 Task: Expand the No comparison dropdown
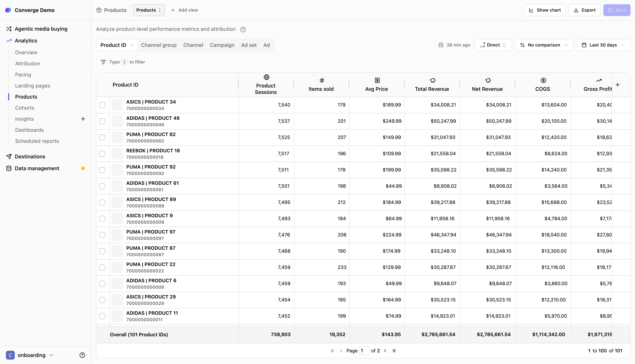544,45
